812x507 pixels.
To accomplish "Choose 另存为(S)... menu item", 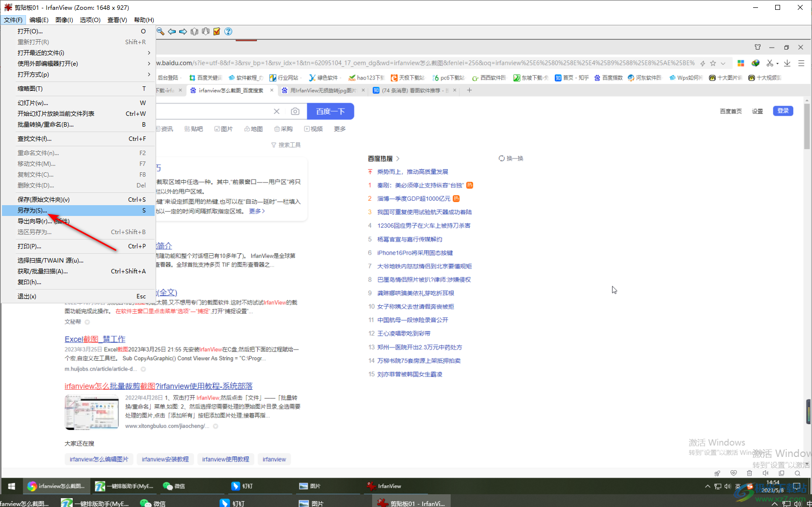I will [79, 210].
